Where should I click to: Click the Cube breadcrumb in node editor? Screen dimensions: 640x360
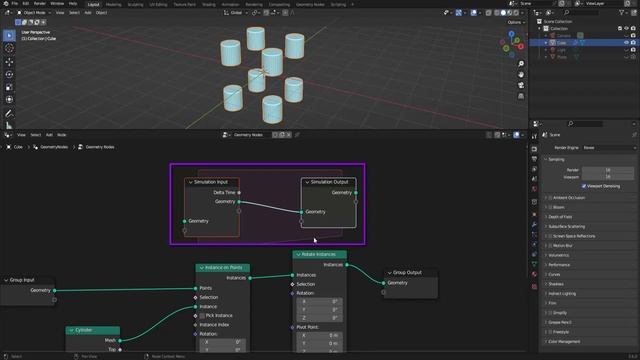pyautogui.click(x=18, y=147)
